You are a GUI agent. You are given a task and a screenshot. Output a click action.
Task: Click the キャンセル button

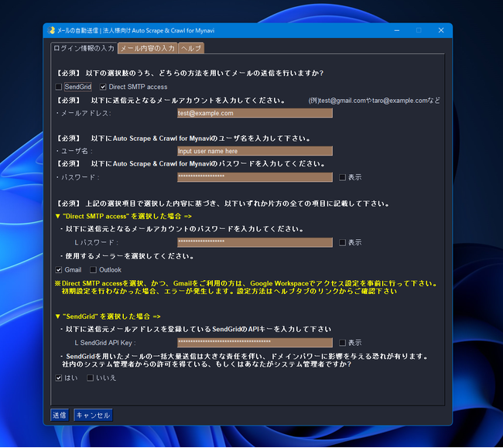[93, 415]
